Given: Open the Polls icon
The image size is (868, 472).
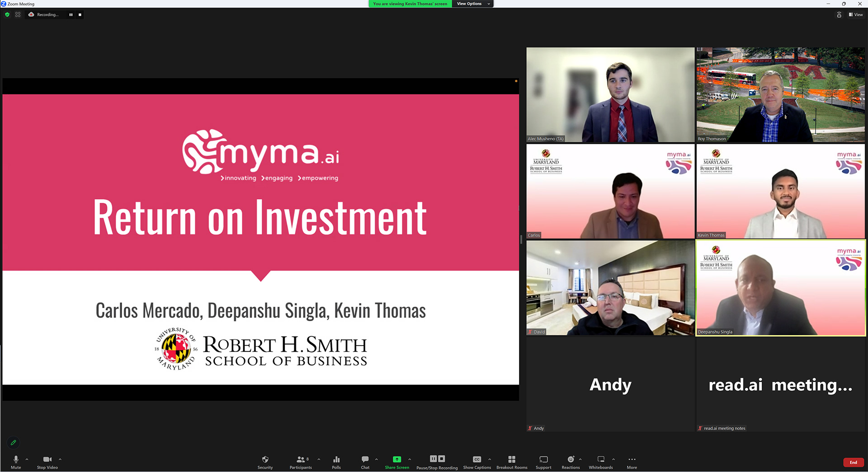Looking at the screenshot, I should click(x=336, y=459).
